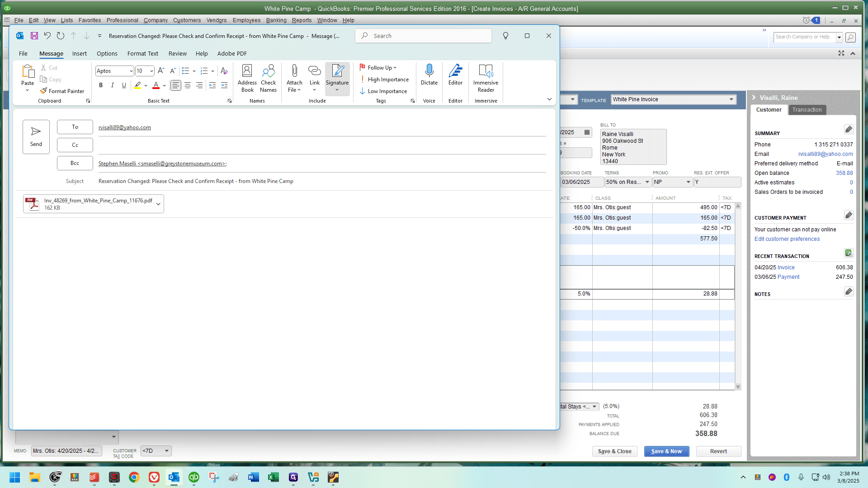Open the font size dropdown
Viewport: 868px width, 488px height.
coord(151,71)
